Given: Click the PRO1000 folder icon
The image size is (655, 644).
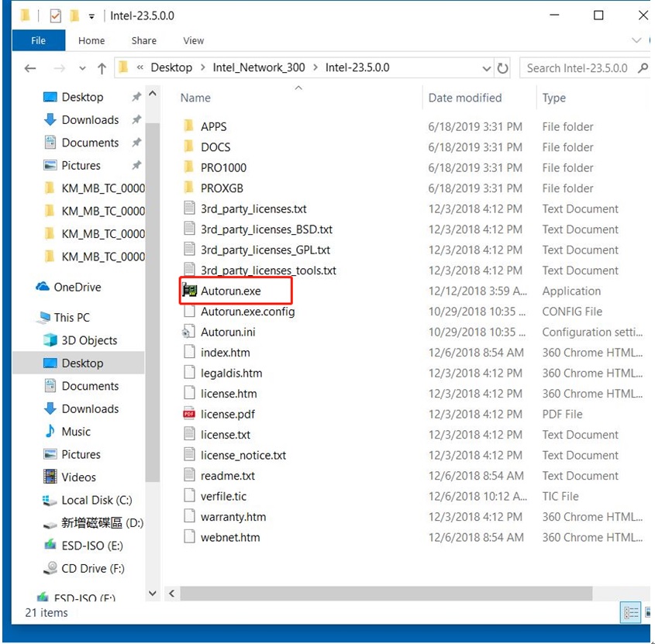Looking at the screenshot, I should point(189,167).
